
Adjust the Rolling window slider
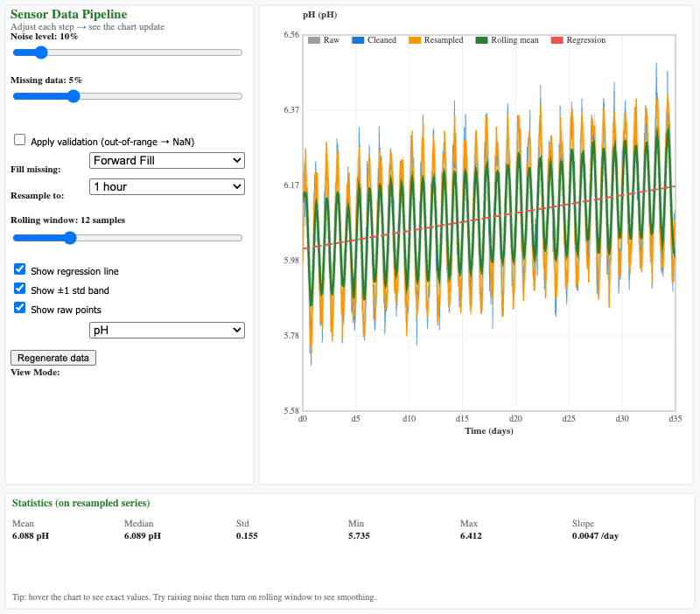point(128,238)
